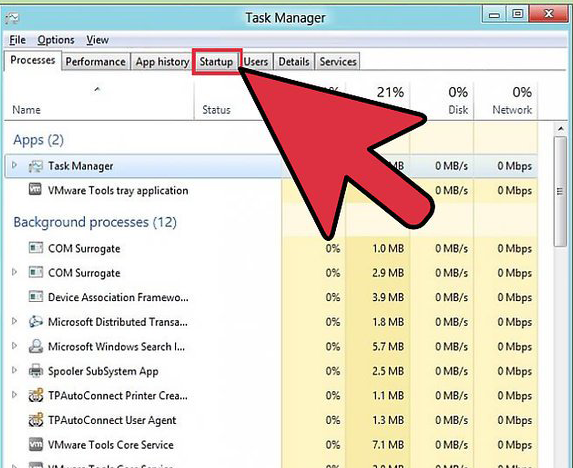The image size is (573, 468).
Task: Expand Microsoft Distributed Transaction row
Action: 14,321
